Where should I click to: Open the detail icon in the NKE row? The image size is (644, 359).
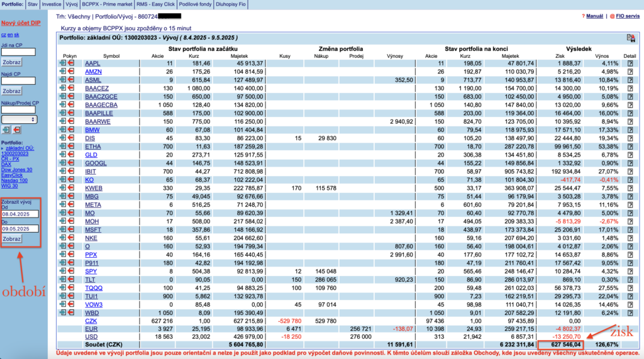point(630,238)
